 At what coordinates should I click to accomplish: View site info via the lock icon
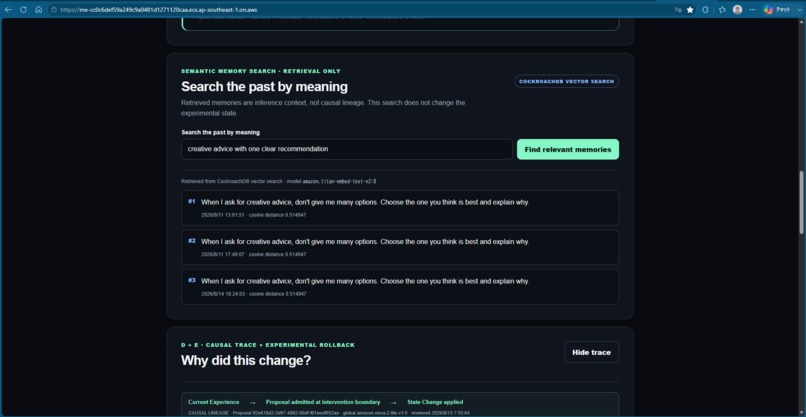point(53,9)
